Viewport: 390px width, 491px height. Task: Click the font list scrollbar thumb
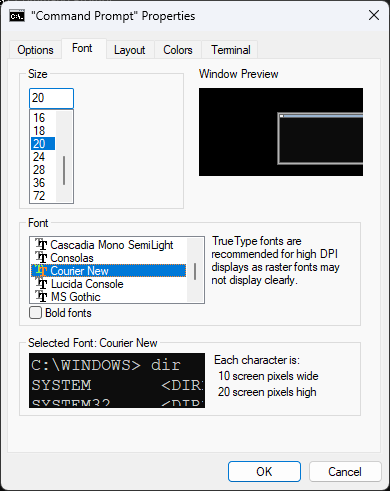[x=195, y=271]
